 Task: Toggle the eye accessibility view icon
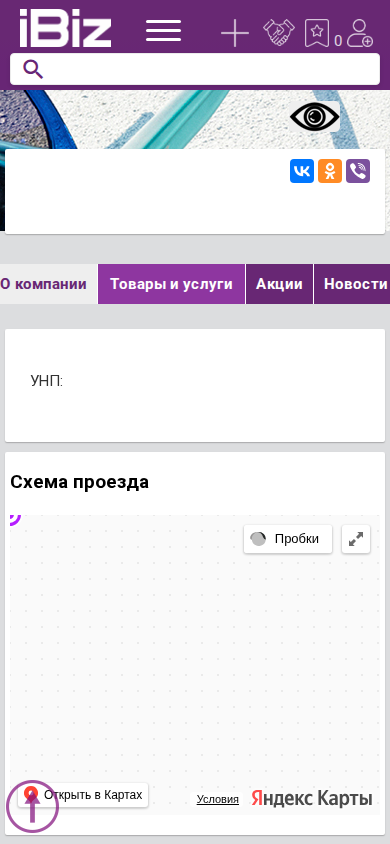(315, 116)
